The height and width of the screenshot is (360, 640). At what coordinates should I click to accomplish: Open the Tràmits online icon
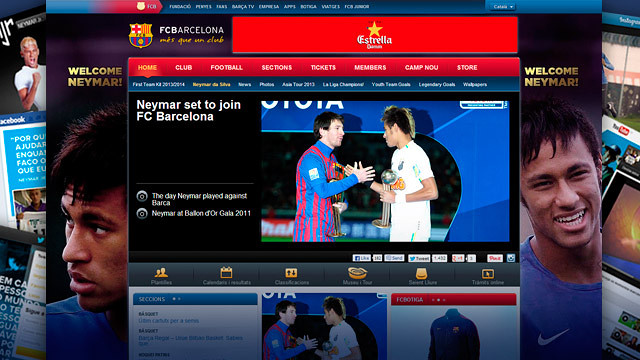[x=488, y=273]
